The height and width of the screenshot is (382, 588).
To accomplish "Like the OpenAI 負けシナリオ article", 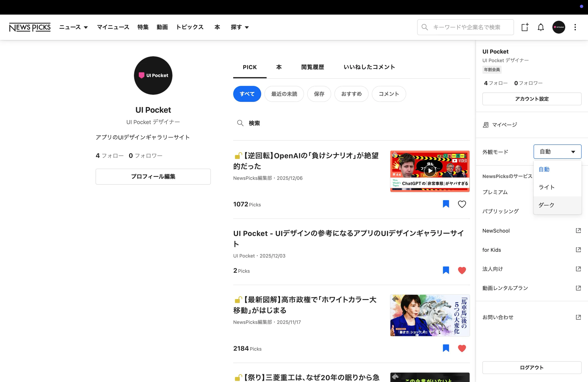I will pos(462,204).
